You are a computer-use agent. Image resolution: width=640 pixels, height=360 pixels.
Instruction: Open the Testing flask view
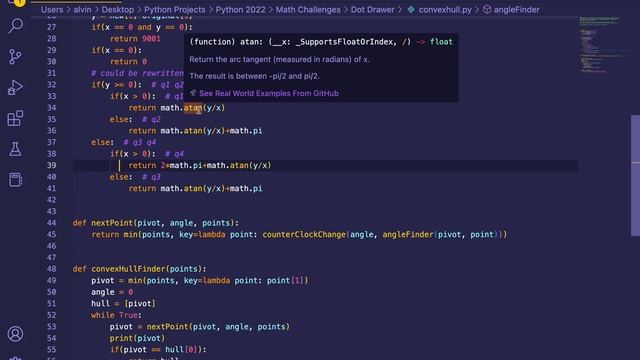[15, 149]
